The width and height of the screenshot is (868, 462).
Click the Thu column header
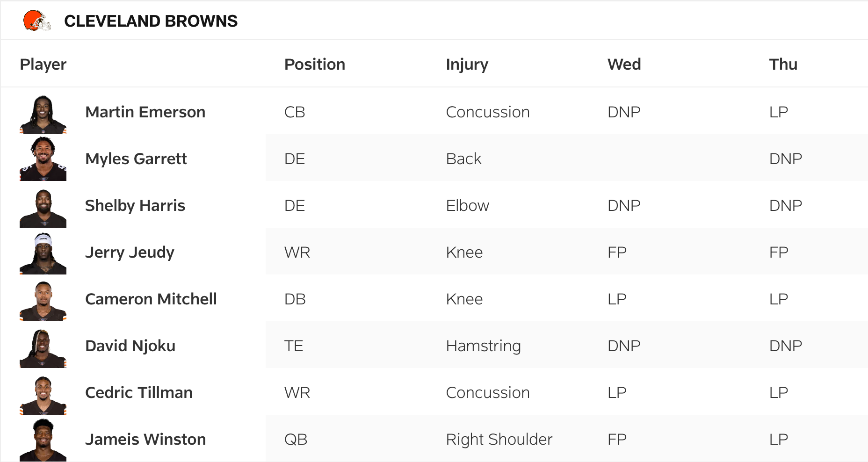783,64
